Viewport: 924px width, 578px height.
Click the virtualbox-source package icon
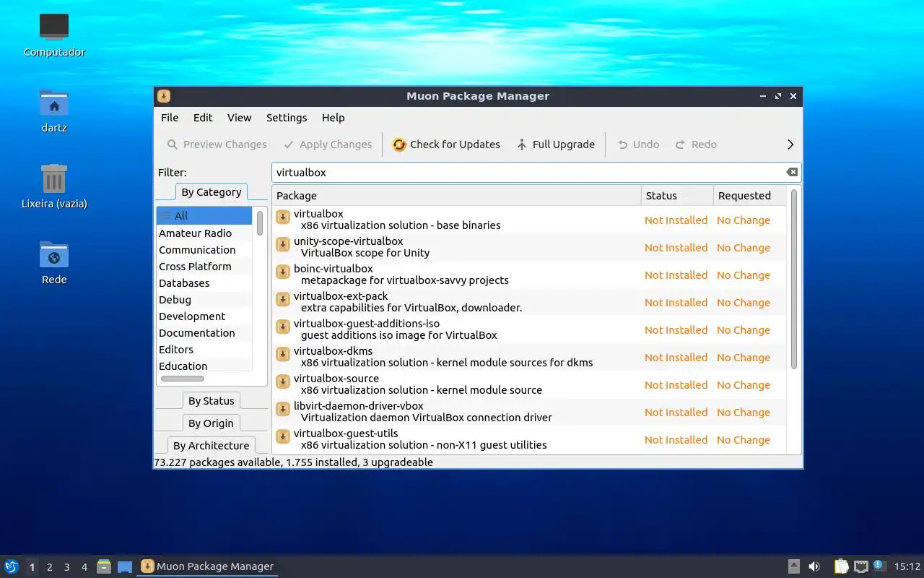[x=283, y=381]
